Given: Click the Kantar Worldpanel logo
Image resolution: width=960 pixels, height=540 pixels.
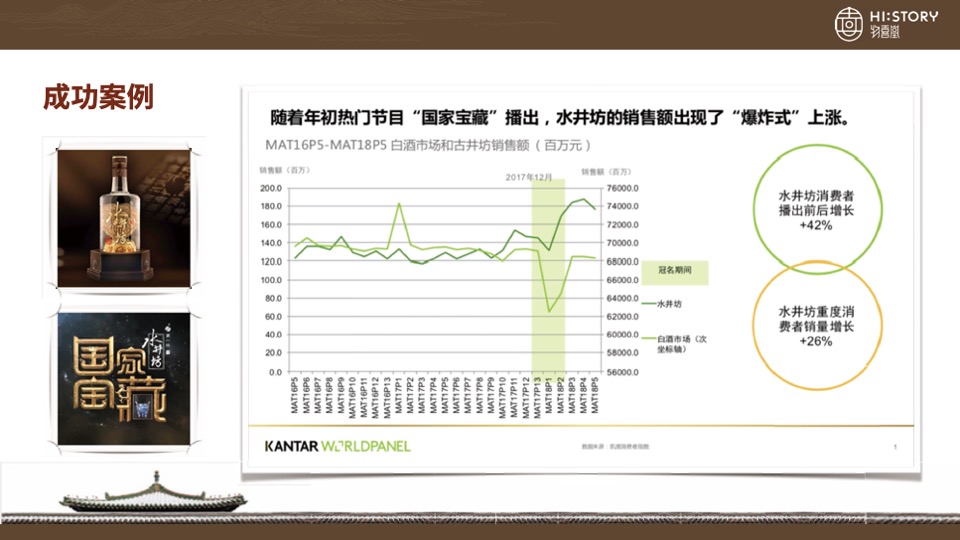Looking at the screenshot, I should coord(337,446).
